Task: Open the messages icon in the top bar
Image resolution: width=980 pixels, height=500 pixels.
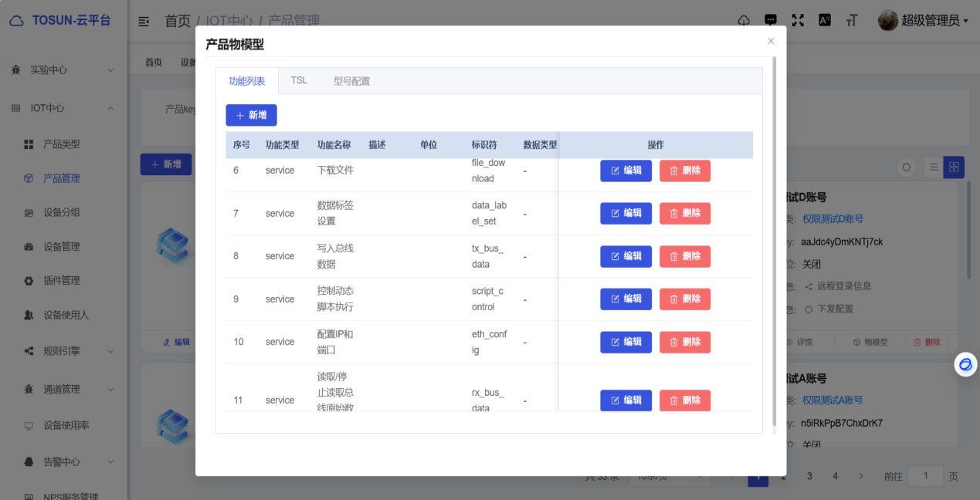Action: point(770,21)
